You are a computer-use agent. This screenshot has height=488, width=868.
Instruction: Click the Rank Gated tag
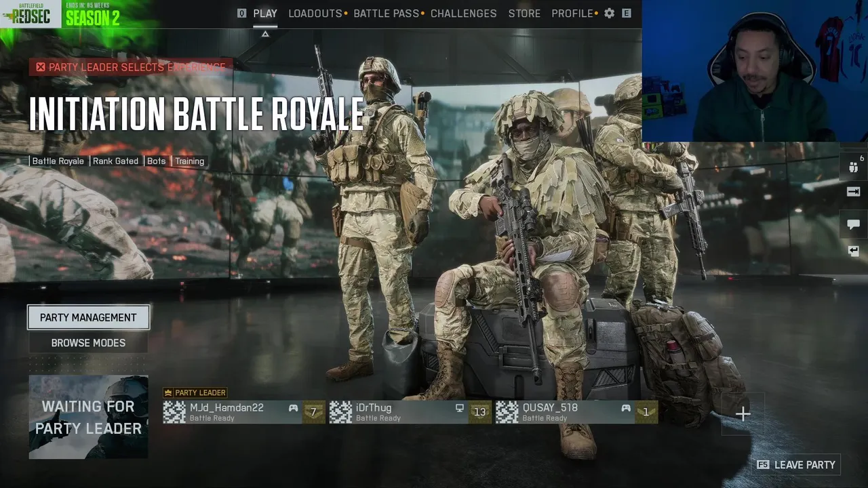pyautogui.click(x=115, y=161)
